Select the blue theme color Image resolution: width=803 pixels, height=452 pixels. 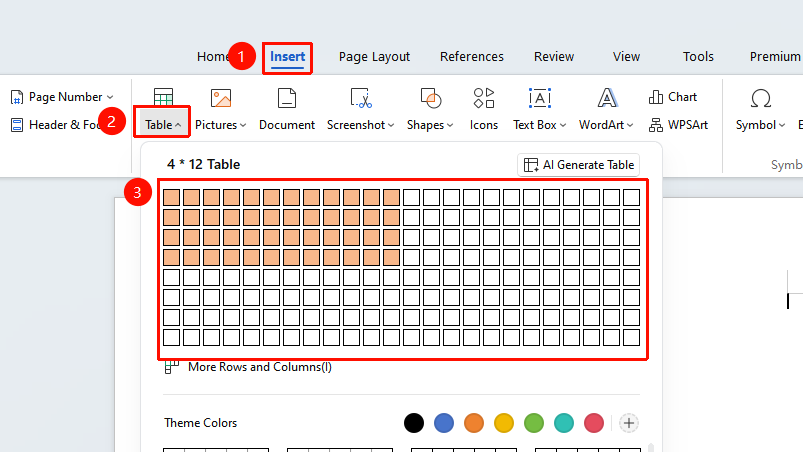[x=443, y=423]
